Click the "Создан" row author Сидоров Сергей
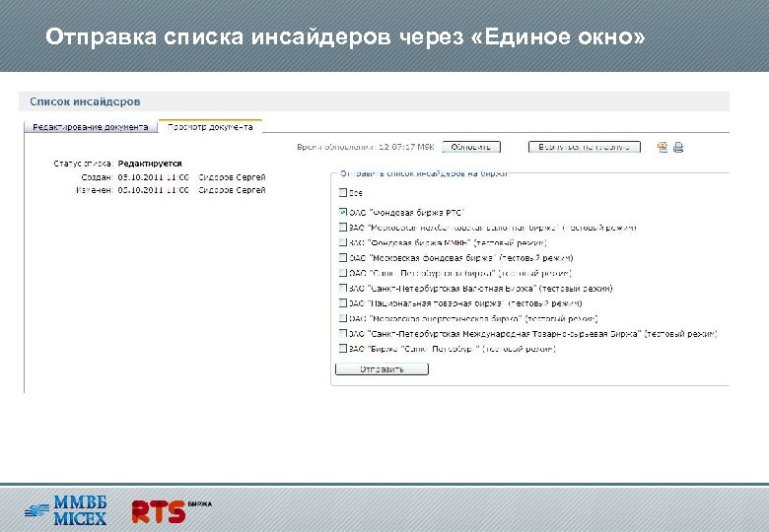 click(x=232, y=177)
